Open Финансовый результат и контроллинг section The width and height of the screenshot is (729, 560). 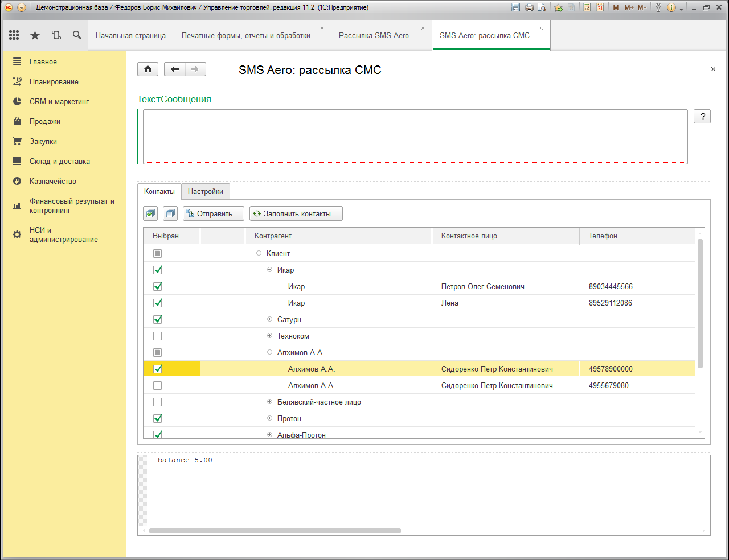point(72,205)
